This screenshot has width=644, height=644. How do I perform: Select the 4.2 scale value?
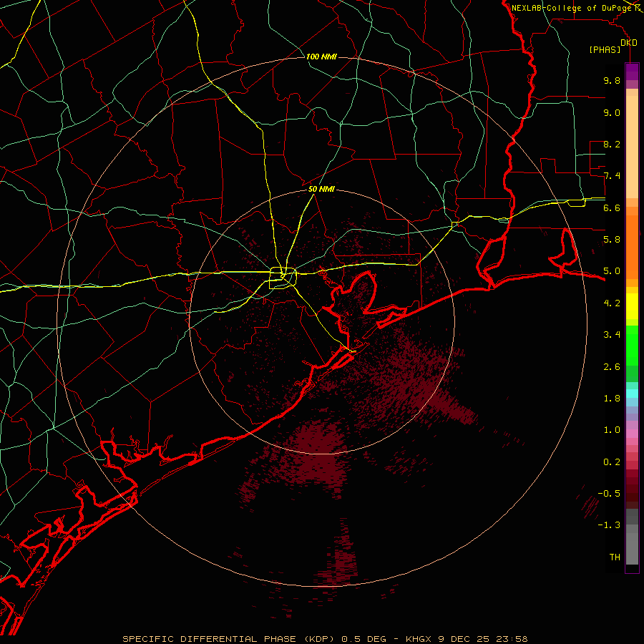click(x=612, y=303)
